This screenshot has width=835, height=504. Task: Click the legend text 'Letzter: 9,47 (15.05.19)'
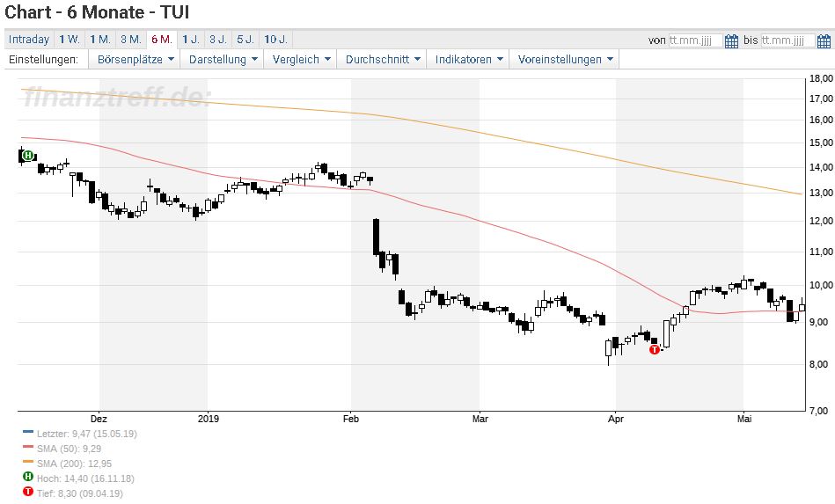(x=87, y=434)
